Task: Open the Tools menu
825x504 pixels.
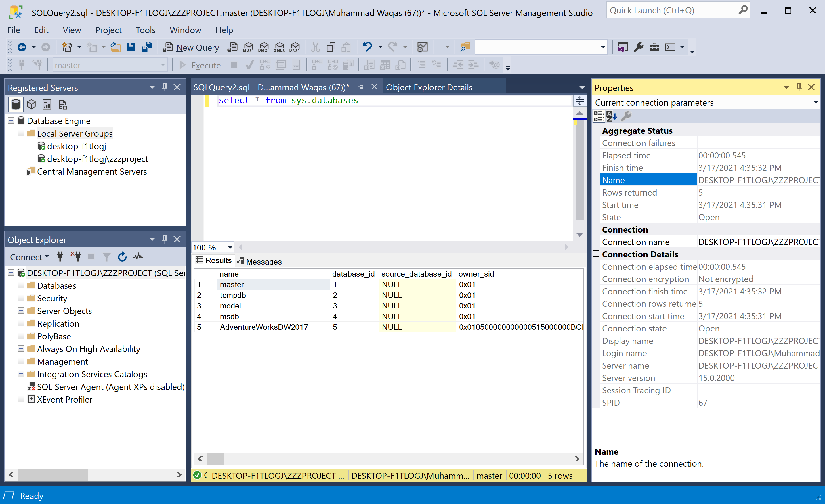Action: pos(145,30)
